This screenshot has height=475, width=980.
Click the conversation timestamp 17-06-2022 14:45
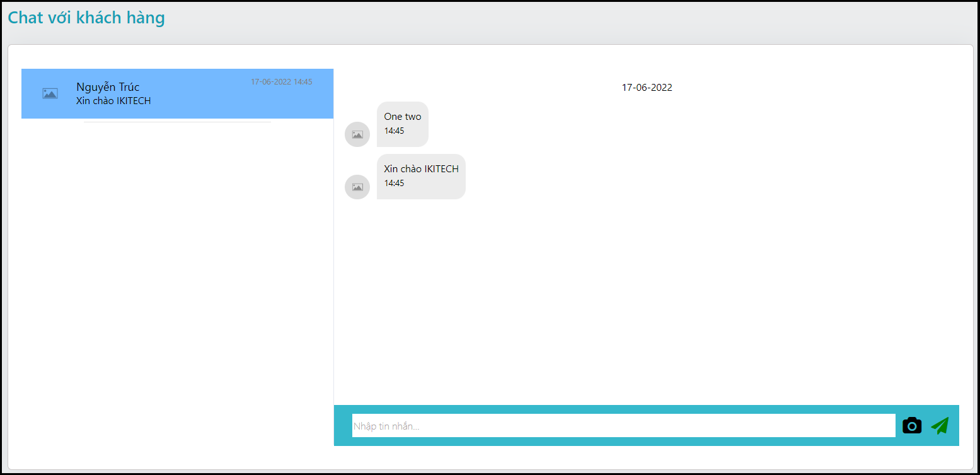tap(281, 82)
